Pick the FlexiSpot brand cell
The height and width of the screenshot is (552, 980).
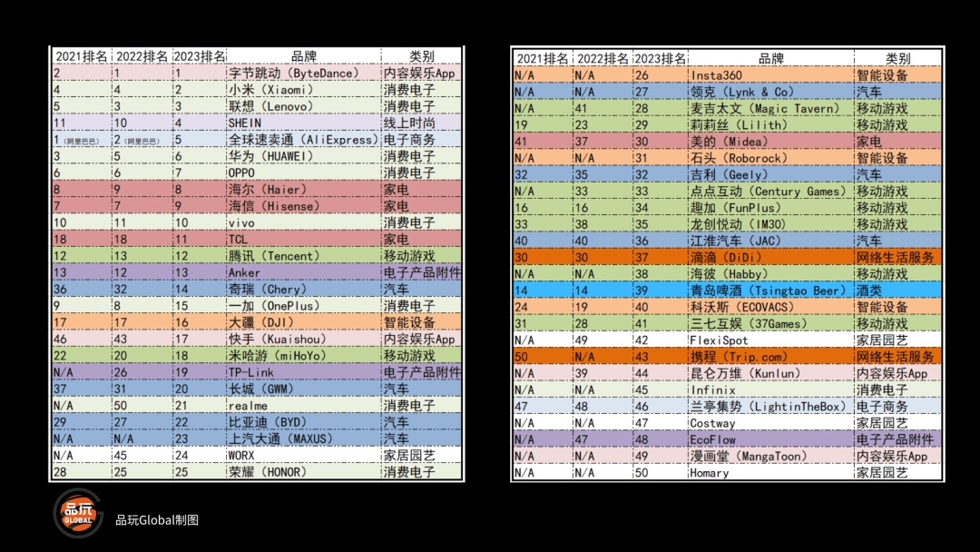point(770,340)
